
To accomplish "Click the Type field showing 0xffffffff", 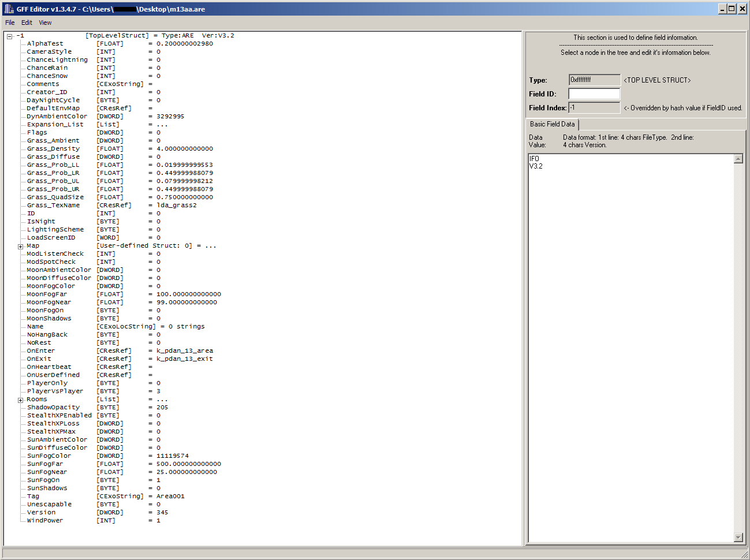I will (x=594, y=80).
